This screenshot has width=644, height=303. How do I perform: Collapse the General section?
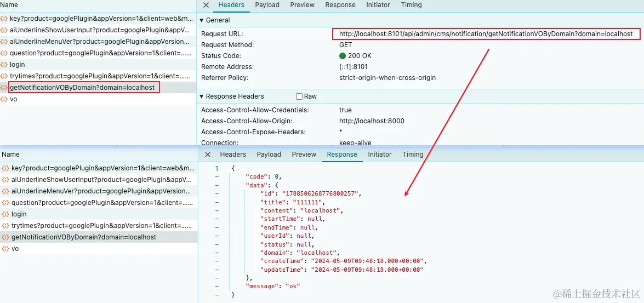(x=202, y=20)
